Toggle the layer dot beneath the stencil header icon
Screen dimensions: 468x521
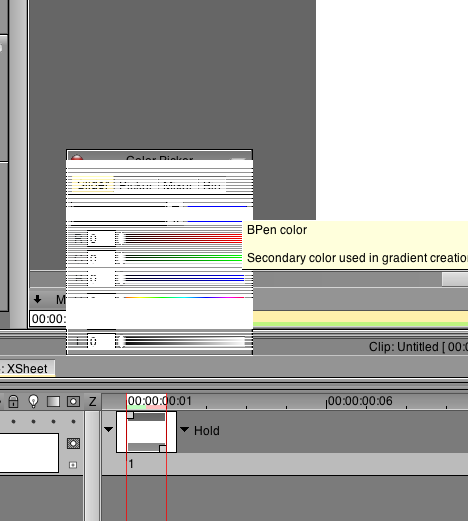coord(73,422)
